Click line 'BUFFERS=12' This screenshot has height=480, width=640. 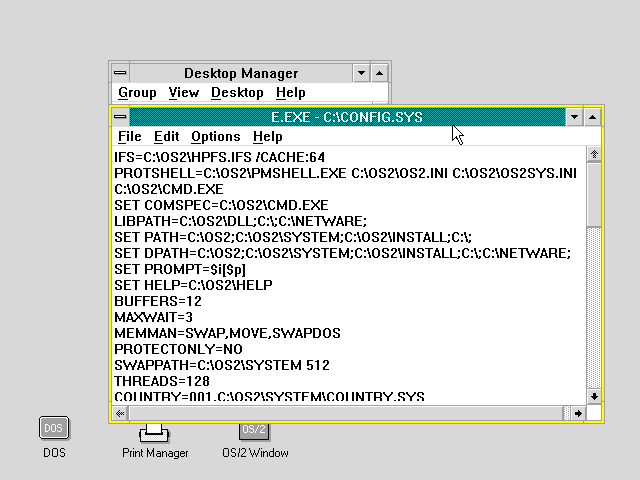pyautogui.click(x=158, y=301)
